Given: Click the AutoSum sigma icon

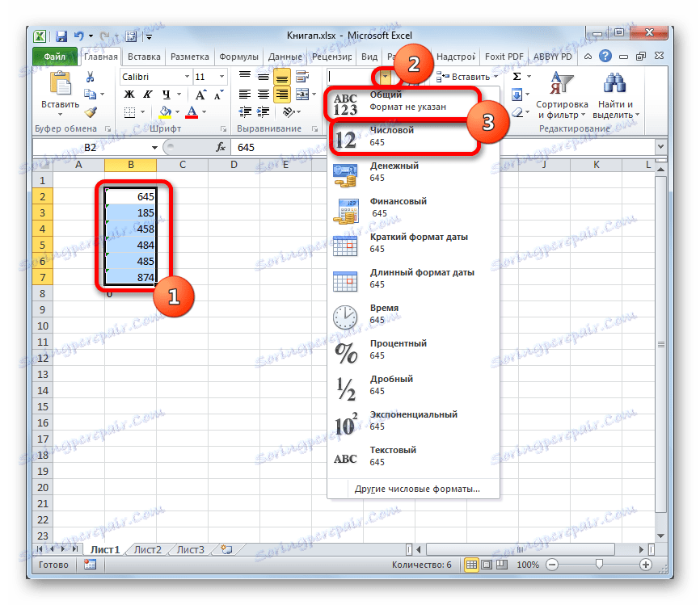Looking at the screenshot, I should click(517, 76).
